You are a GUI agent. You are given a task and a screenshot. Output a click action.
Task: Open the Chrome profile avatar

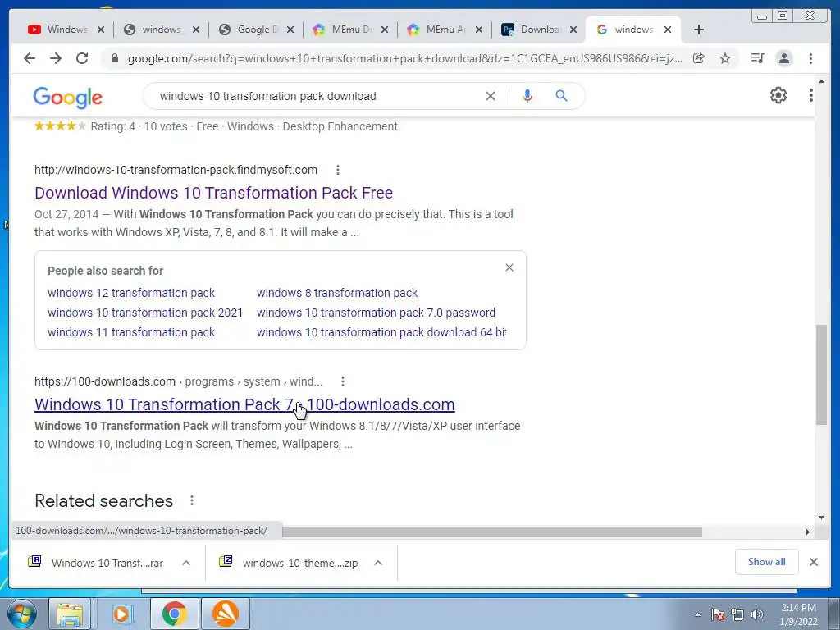(x=783, y=58)
